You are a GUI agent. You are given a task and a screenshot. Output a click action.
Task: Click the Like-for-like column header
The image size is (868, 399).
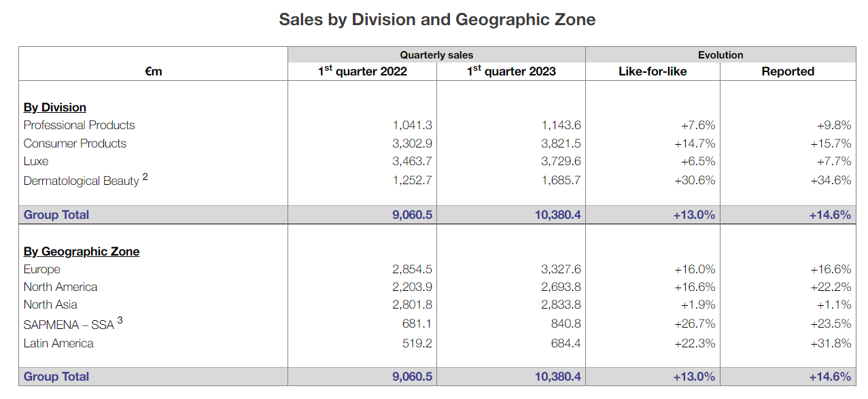click(x=653, y=71)
